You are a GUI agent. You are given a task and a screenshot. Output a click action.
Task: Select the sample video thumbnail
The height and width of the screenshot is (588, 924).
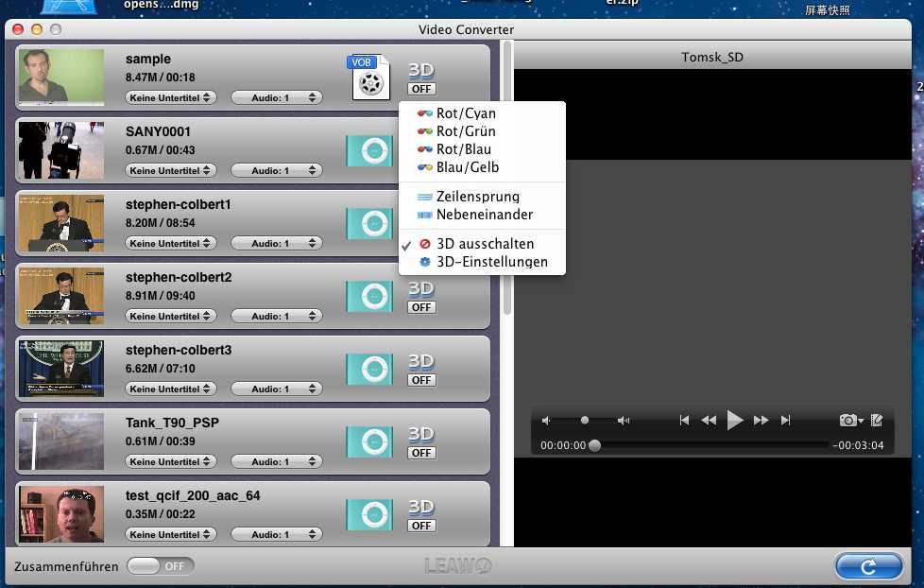pos(61,78)
